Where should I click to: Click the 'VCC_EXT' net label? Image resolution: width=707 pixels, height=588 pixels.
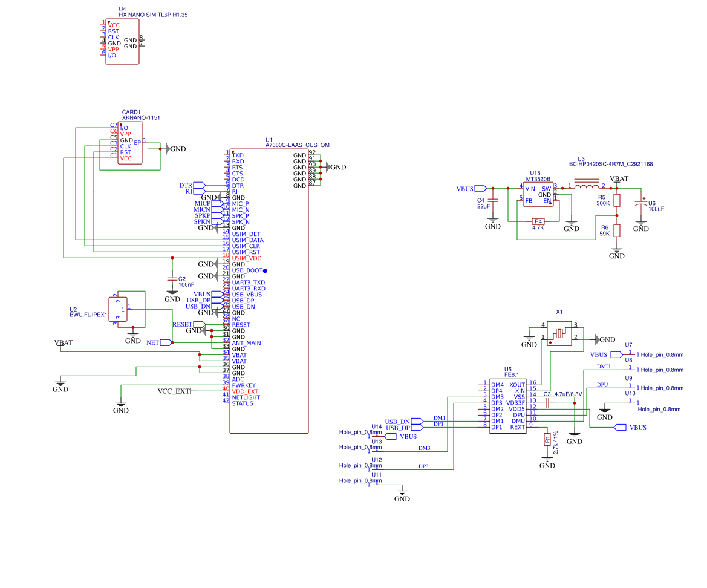tap(174, 391)
